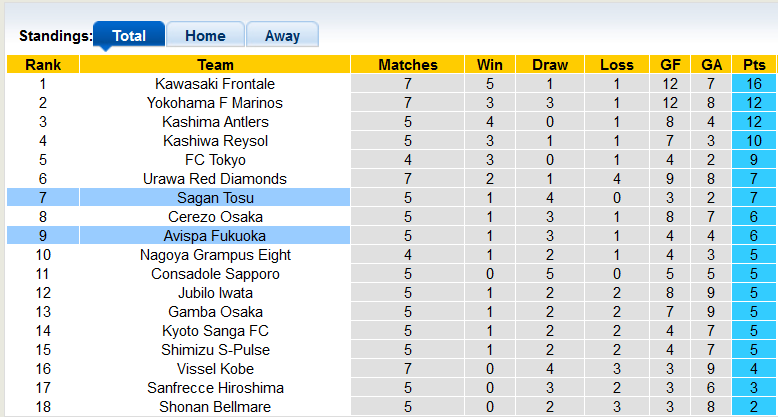Viewport: 778px width, 417px height.
Task: Open the Nagoya Grampus Eight team link
Action: [x=215, y=255]
